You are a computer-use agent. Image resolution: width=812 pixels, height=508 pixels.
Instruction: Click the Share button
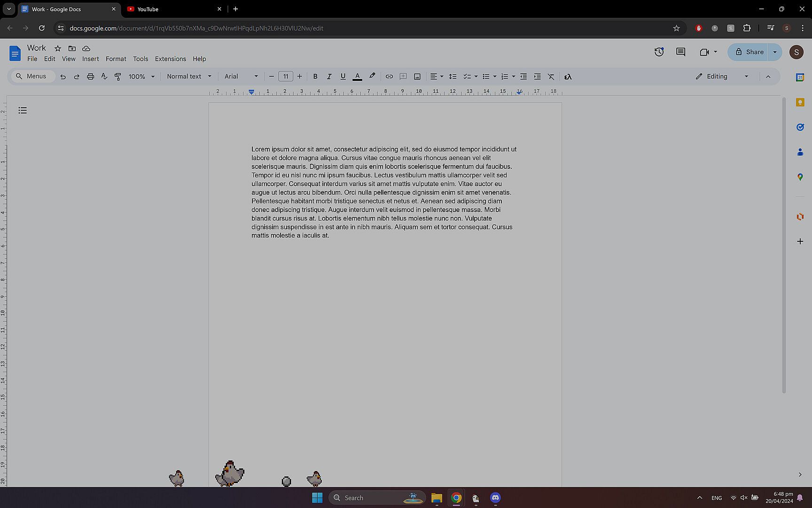pos(749,52)
